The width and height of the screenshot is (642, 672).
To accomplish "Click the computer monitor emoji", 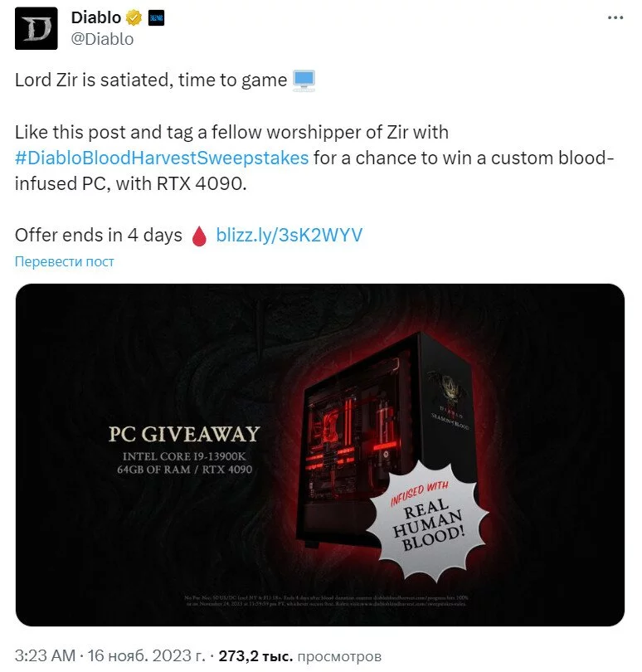I will tap(304, 80).
